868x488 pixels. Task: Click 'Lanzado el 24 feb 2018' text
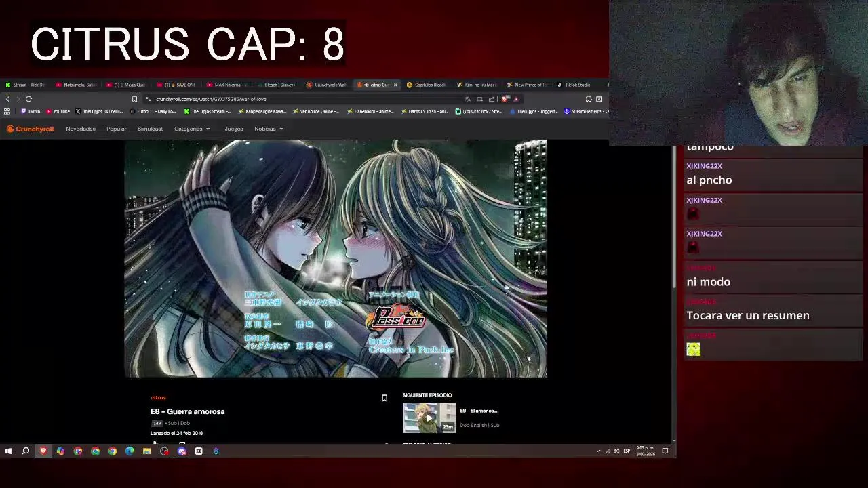(176, 433)
